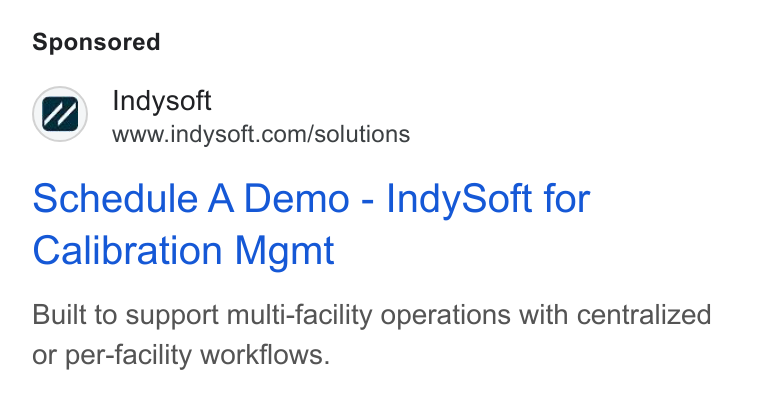
Task: Click the Indysoft advertiser name
Action: click(x=161, y=101)
